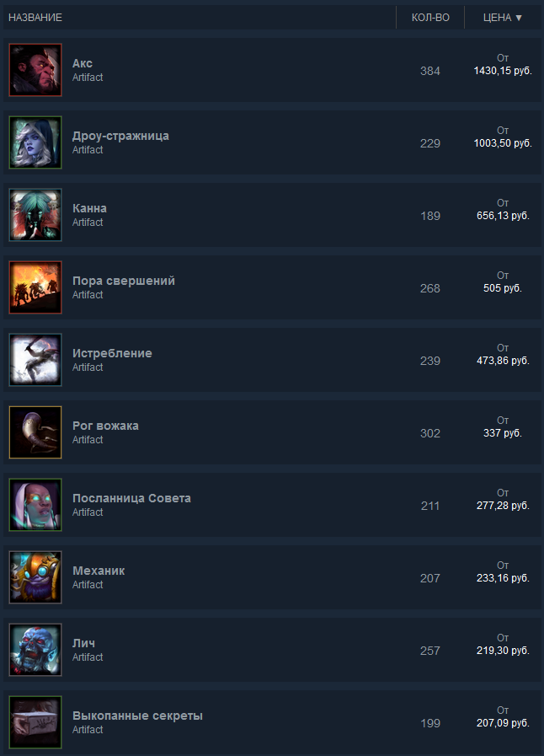Open the Лич listing name
The width and height of the screenshot is (544, 756).
tap(84, 643)
